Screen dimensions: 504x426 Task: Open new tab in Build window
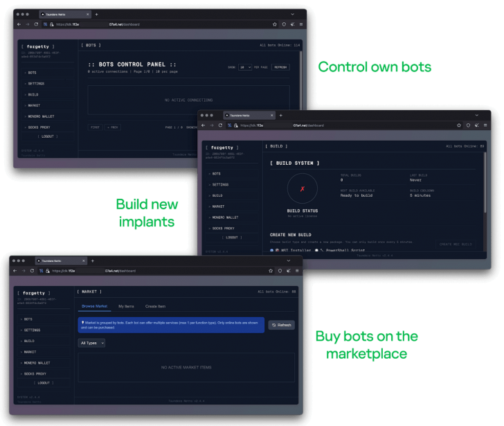(280, 115)
